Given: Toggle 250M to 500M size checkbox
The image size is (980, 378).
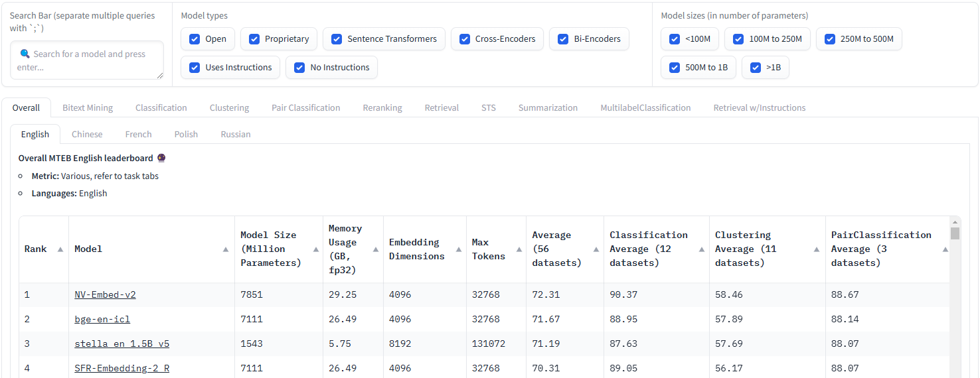Looking at the screenshot, I should click(x=830, y=39).
